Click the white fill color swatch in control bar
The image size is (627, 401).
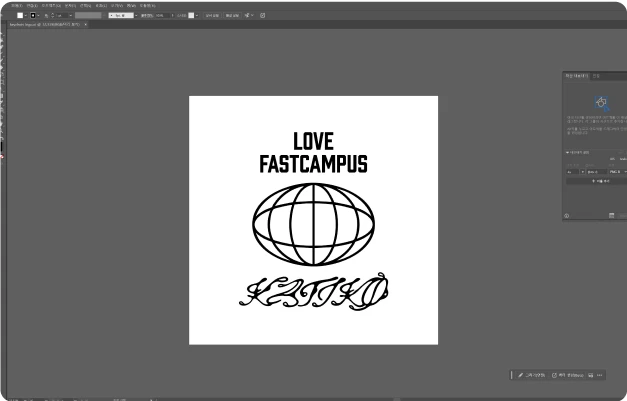coord(20,16)
